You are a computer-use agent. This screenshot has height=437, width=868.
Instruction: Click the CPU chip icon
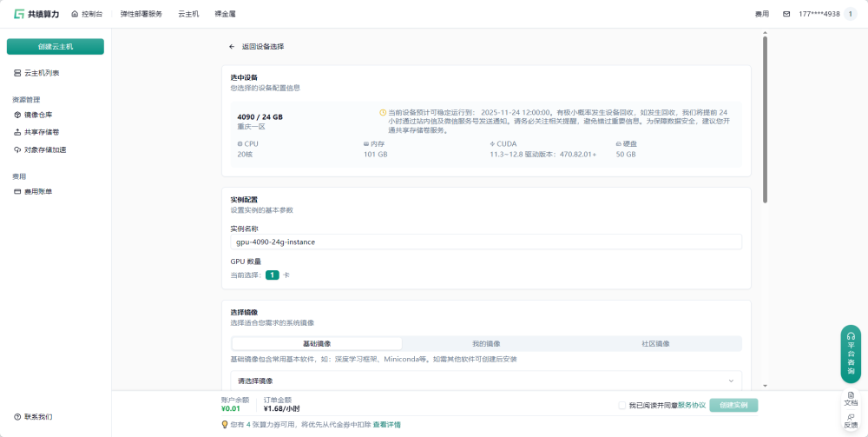(240, 144)
